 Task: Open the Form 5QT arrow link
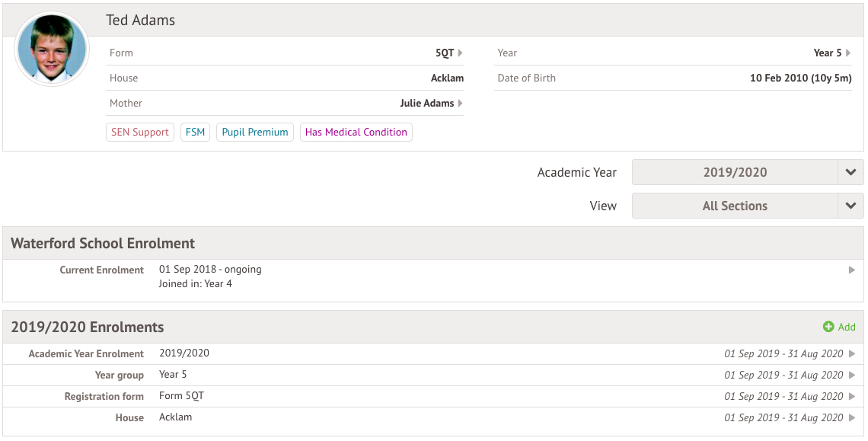(460, 53)
